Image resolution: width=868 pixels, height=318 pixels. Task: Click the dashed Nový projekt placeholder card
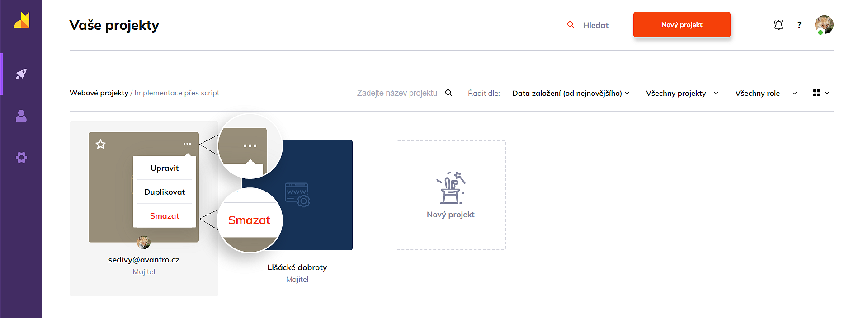point(450,195)
